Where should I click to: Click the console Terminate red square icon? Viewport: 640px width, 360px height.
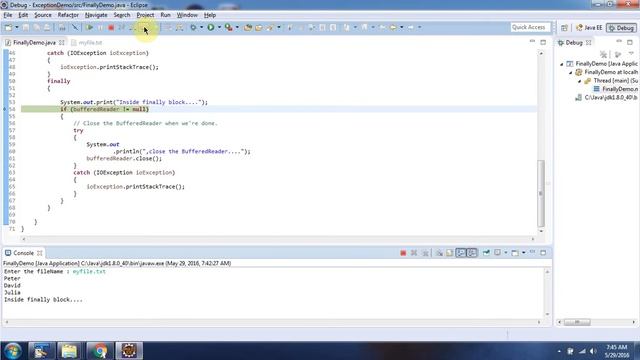click(x=403, y=253)
